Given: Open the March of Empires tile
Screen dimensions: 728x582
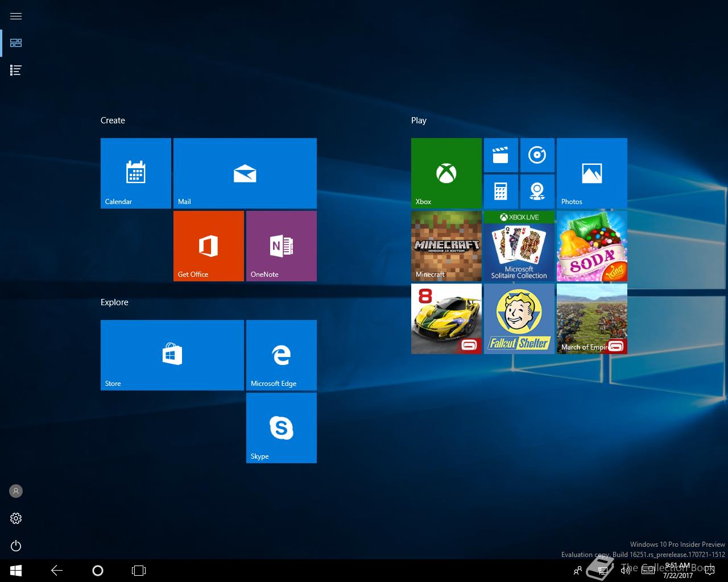Looking at the screenshot, I should tap(592, 319).
